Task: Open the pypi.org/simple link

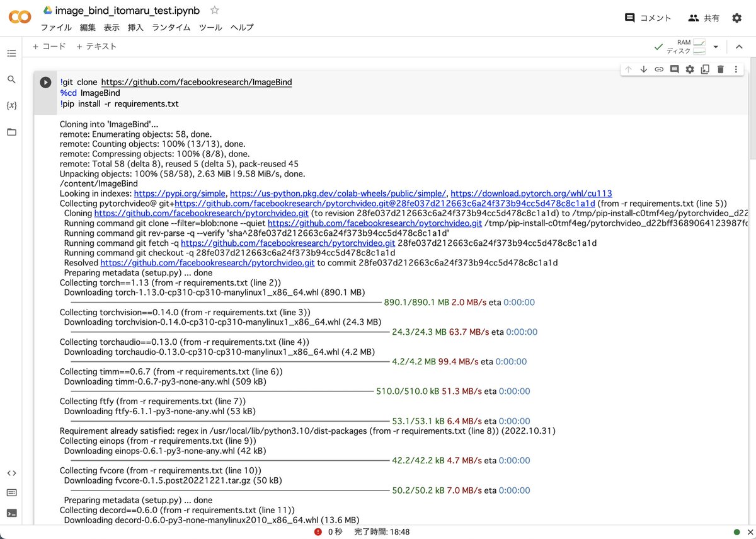Action: click(180, 194)
